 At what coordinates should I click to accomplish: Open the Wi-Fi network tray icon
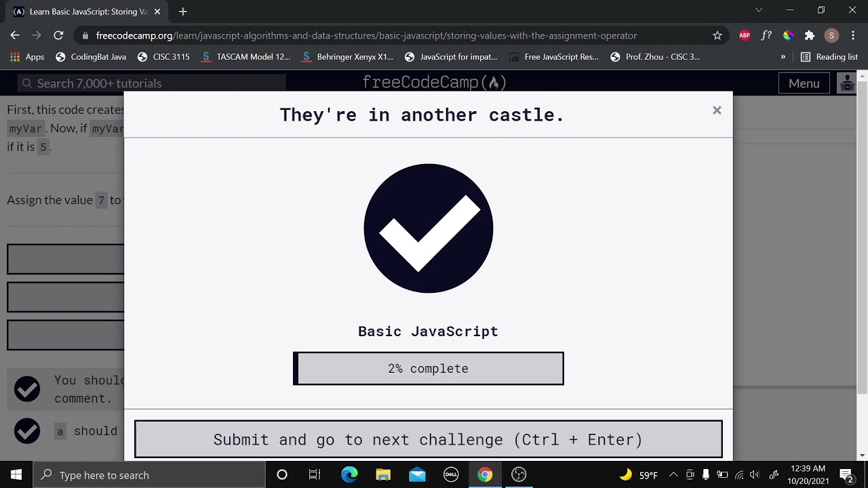[739, 474]
